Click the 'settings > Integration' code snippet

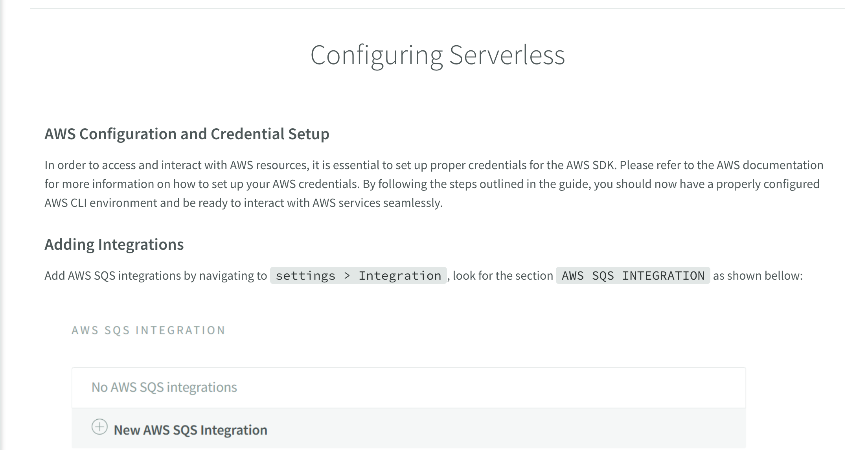(x=358, y=276)
